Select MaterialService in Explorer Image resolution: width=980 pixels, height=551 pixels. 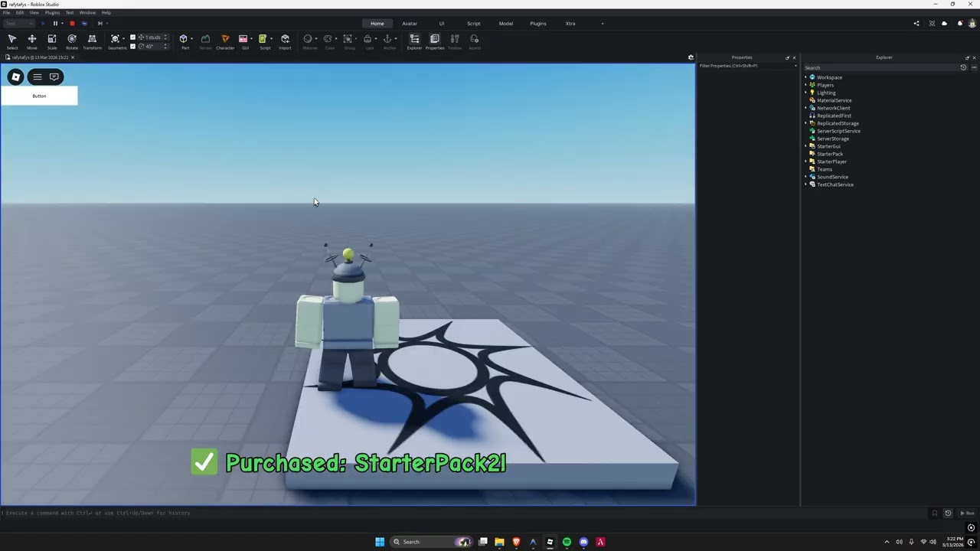(834, 100)
